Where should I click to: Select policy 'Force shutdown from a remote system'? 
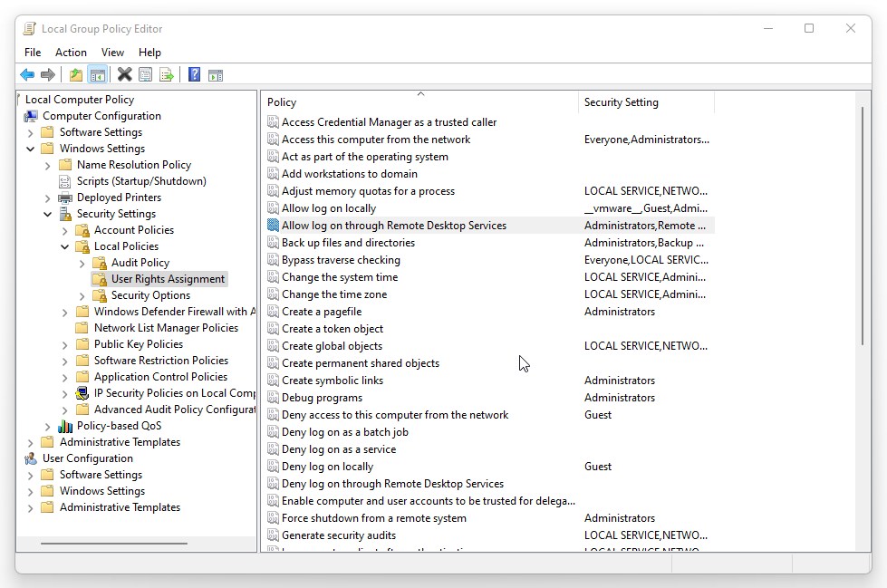click(374, 518)
